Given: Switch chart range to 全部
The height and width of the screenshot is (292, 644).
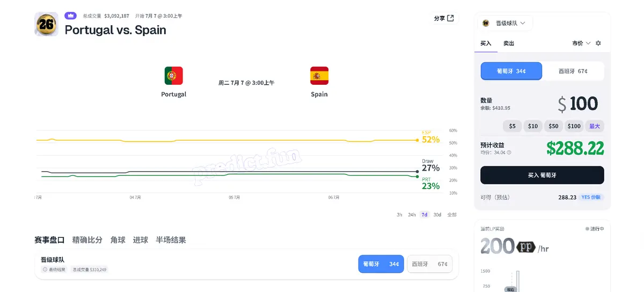Looking at the screenshot, I should pyautogui.click(x=452, y=215).
